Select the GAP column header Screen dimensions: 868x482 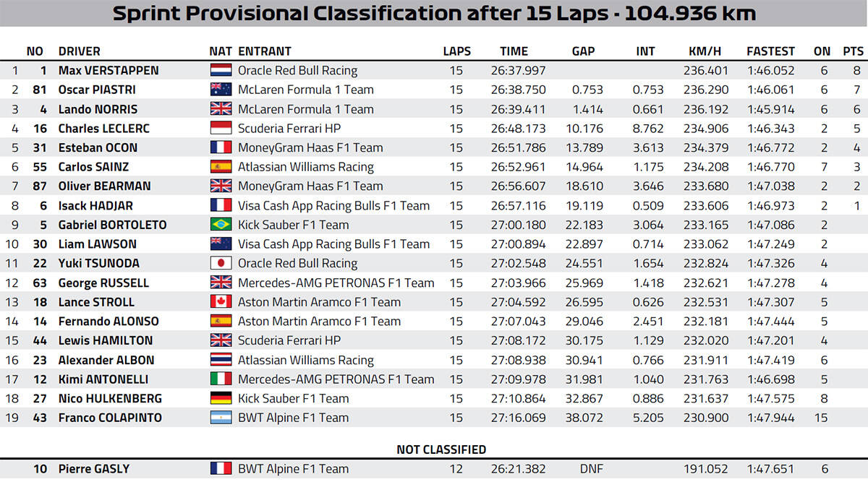click(583, 51)
